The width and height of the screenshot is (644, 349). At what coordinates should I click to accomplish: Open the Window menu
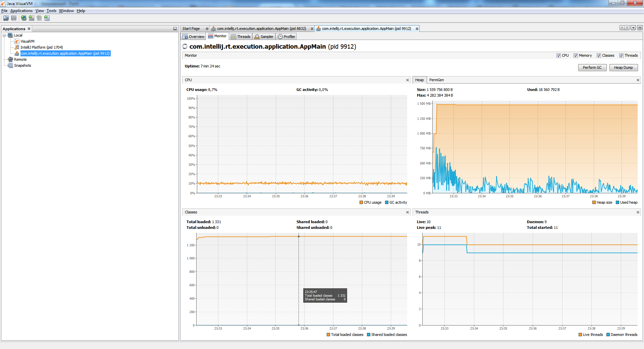66,11
